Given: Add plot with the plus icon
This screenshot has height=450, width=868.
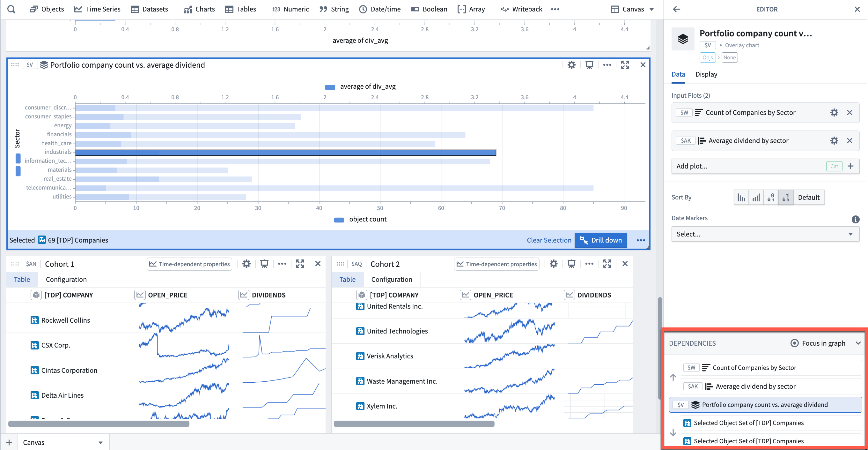Looking at the screenshot, I should 850,166.
